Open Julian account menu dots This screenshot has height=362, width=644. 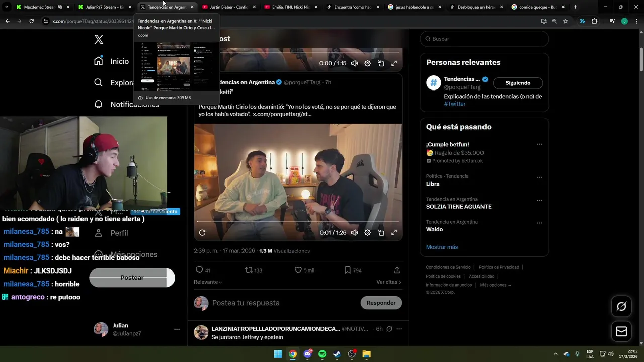(x=177, y=329)
